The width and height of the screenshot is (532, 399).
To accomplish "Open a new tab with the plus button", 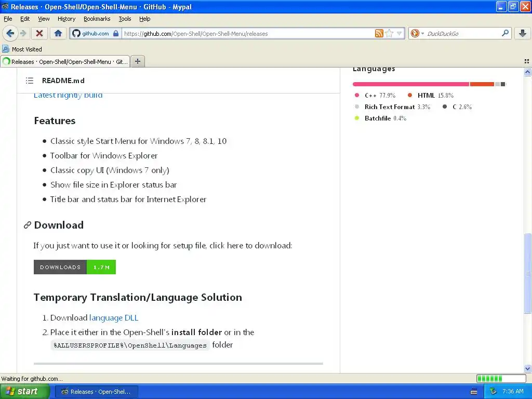I will tap(137, 61).
